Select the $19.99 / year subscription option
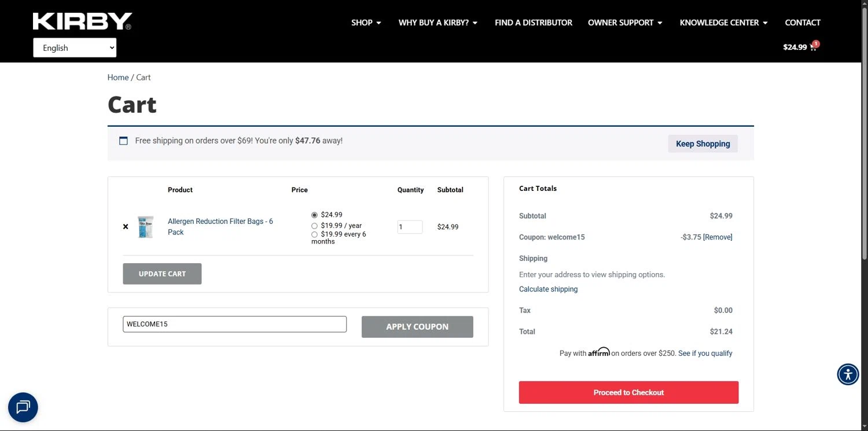Image resolution: width=868 pixels, height=431 pixels. pos(315,226)
